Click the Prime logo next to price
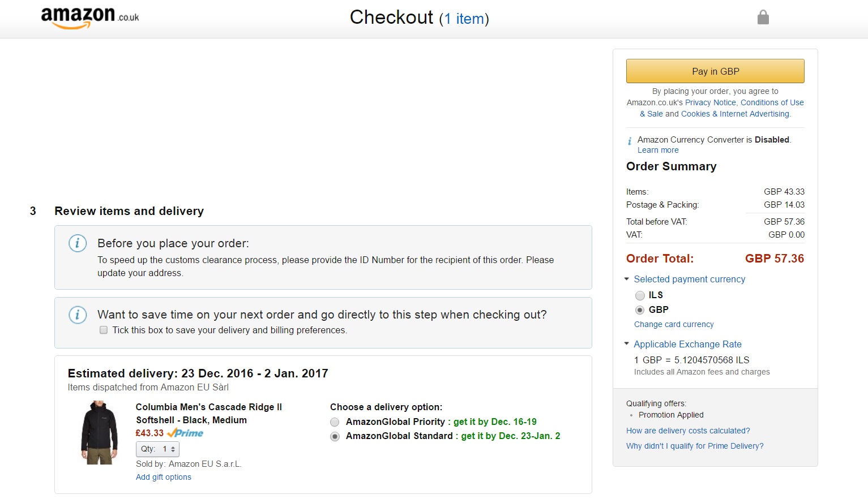Viewport: 868px width, 503px height. tap(186, 433)
